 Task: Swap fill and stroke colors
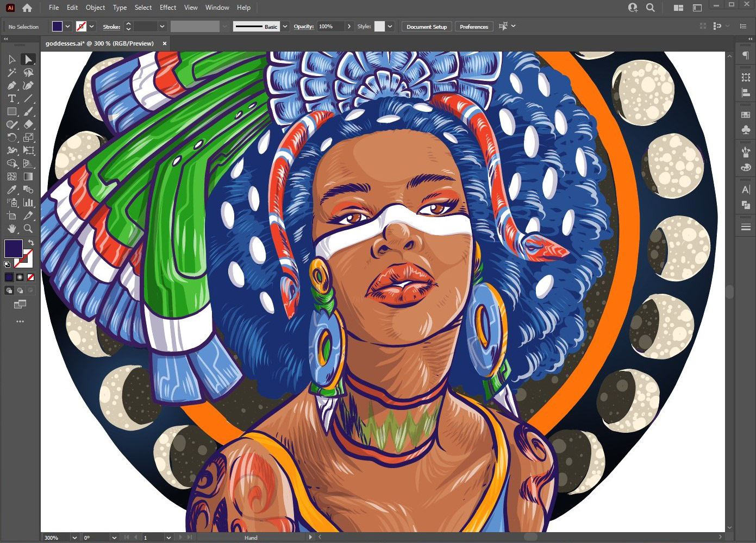coord(31,242)
